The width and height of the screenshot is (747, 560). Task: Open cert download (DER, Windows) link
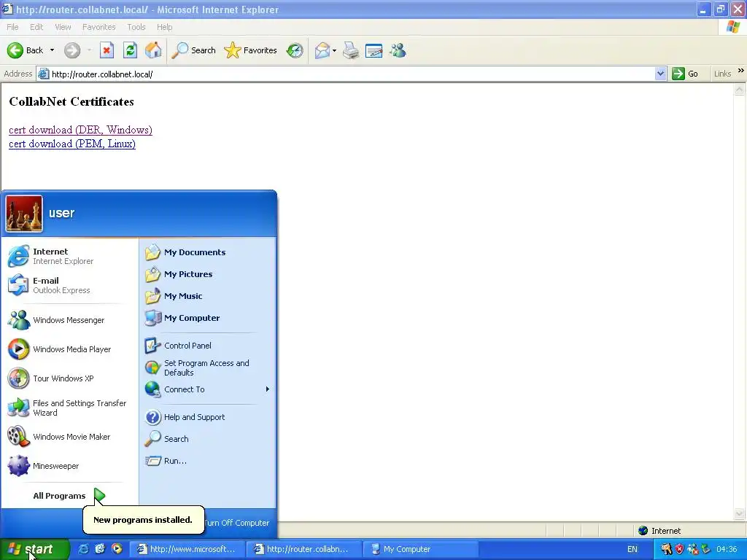pos(80,130)
